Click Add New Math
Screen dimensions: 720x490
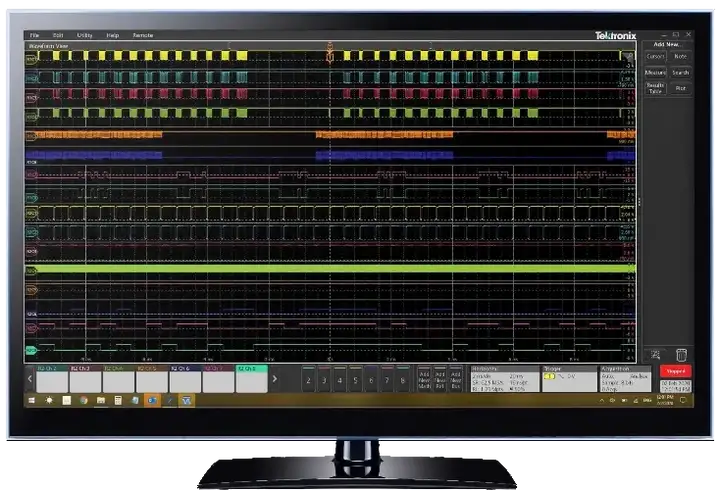coord(424,379)
